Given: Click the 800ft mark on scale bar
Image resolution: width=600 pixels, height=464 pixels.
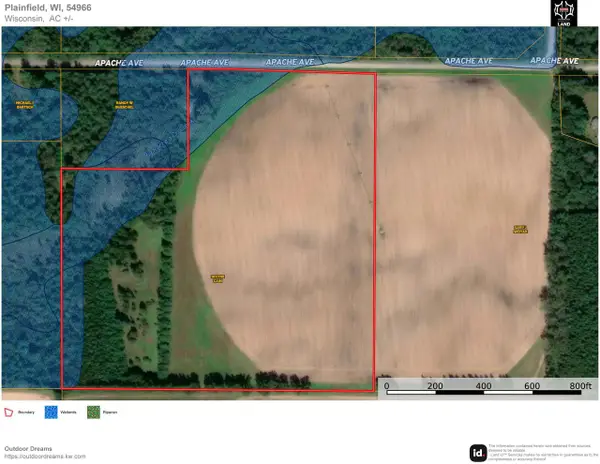Looking at the screenshot, I should tap(581, 386).
